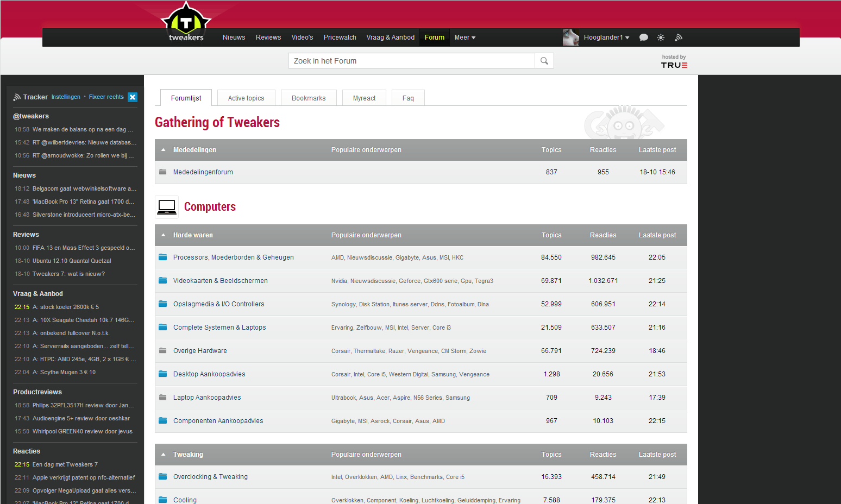Open the Mededelingenforum link
The image size is (841, 504).
(203, 172)
